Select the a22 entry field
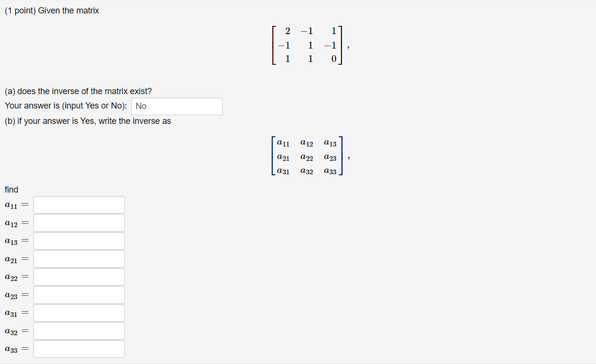Image resolution: width=596 pixels, height=364 pixels. tap(78, 277)
